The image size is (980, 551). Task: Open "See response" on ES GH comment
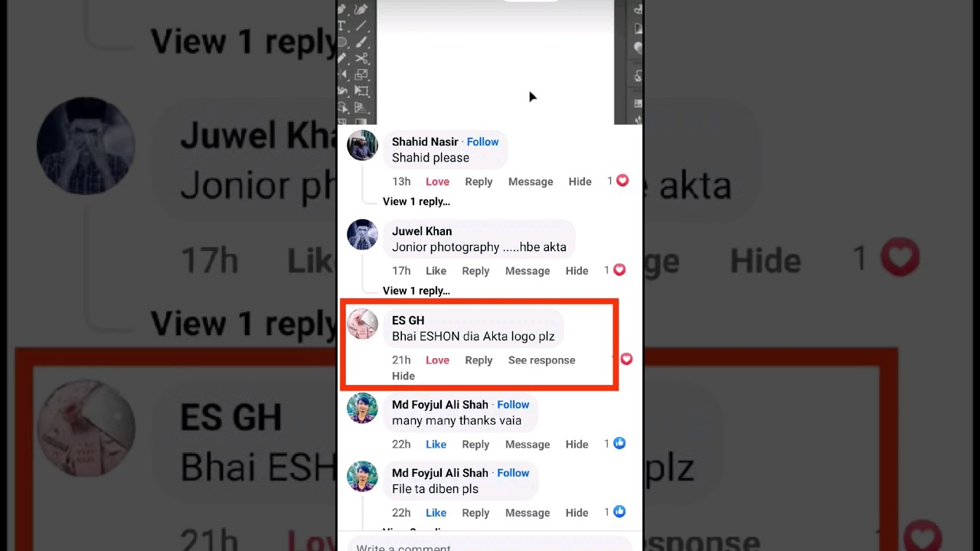(x=541, y=360)
